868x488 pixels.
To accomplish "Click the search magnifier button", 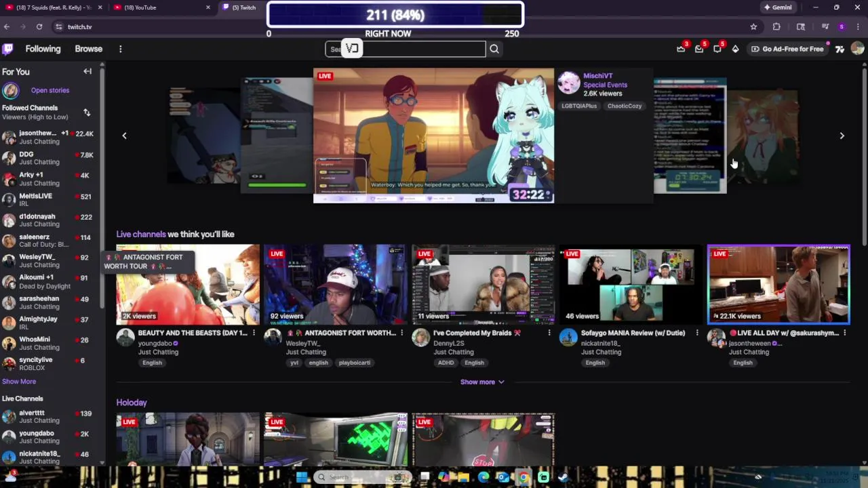I will pyautogui.click(x=494, y=49).
